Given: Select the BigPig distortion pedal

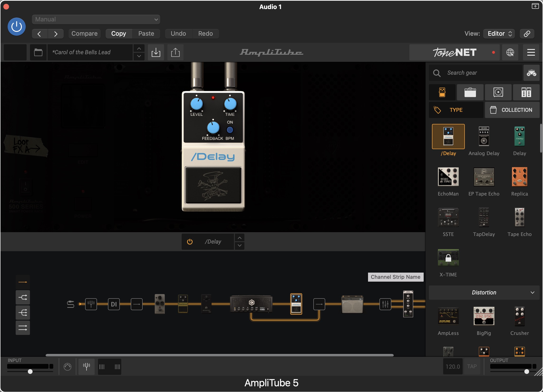Looking at the screenshot, I should pyautogui.click(x=484, y=316).
